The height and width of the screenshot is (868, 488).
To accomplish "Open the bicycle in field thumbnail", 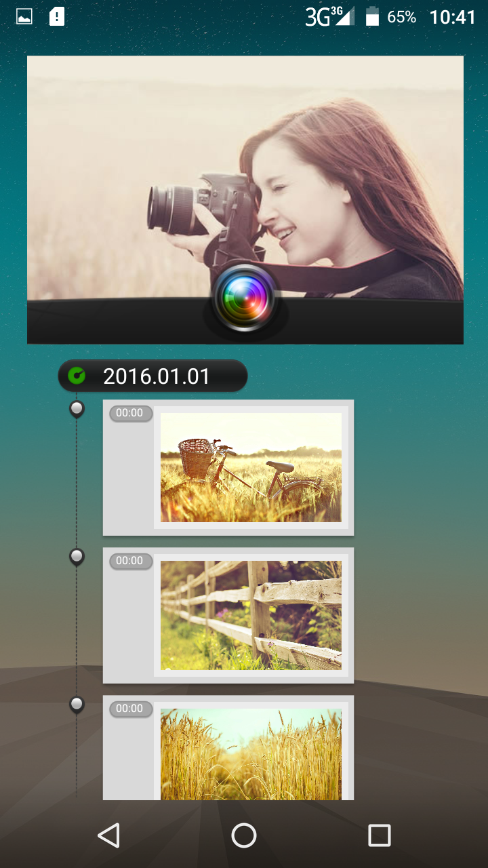I will 251,467.
